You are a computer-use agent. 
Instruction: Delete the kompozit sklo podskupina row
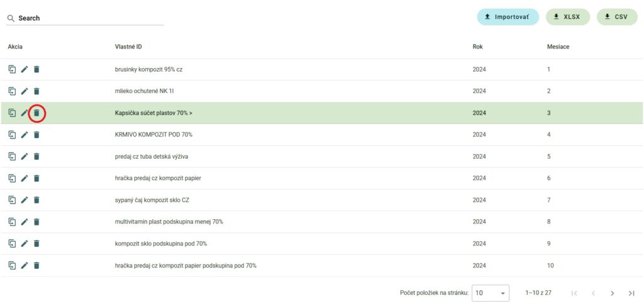pyautogui.click(x=36, y=244)
